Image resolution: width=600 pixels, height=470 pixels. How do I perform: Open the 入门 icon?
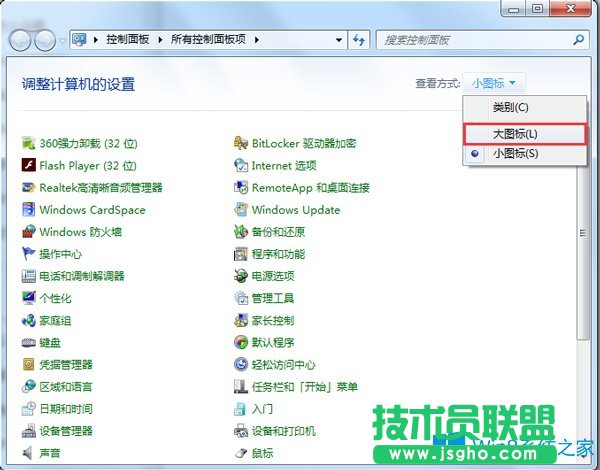pos(241,409)
